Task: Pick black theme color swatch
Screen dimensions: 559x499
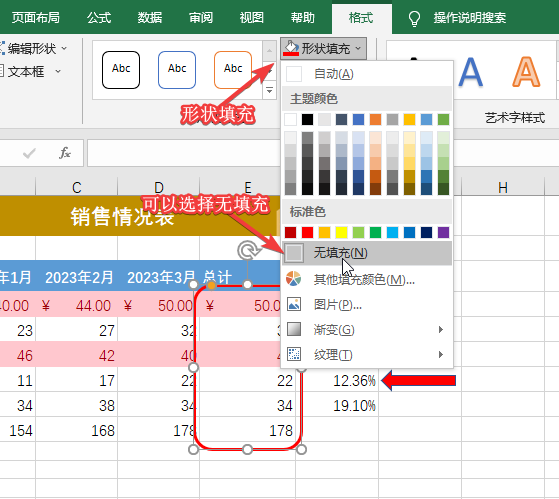Action: pyautogui.click(x=307, y=120)
